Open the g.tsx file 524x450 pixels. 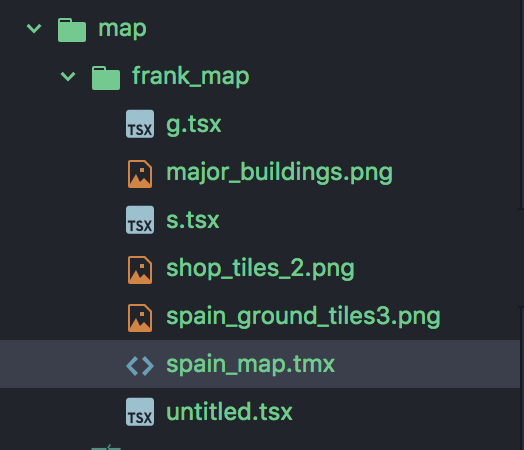[194, 125]
